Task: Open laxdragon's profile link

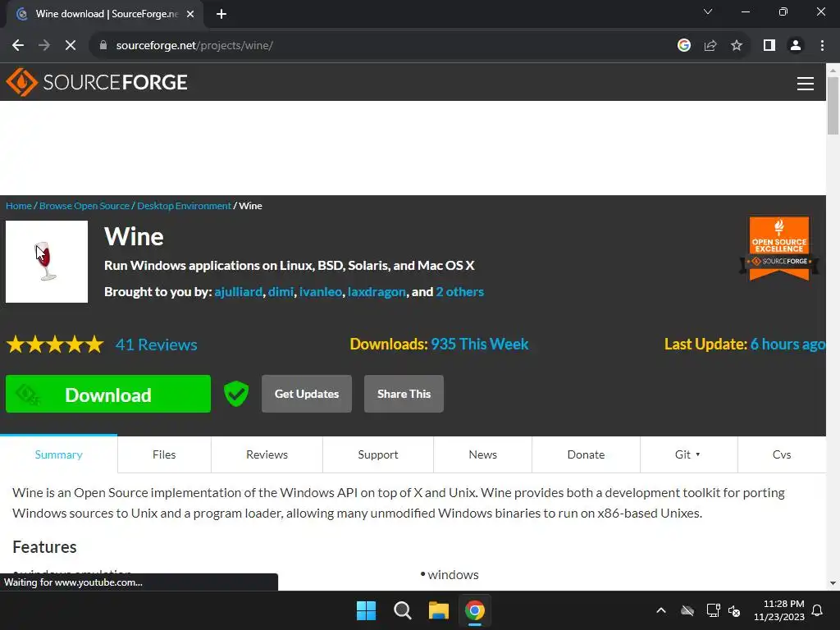Action: click(x=377, y=292)
